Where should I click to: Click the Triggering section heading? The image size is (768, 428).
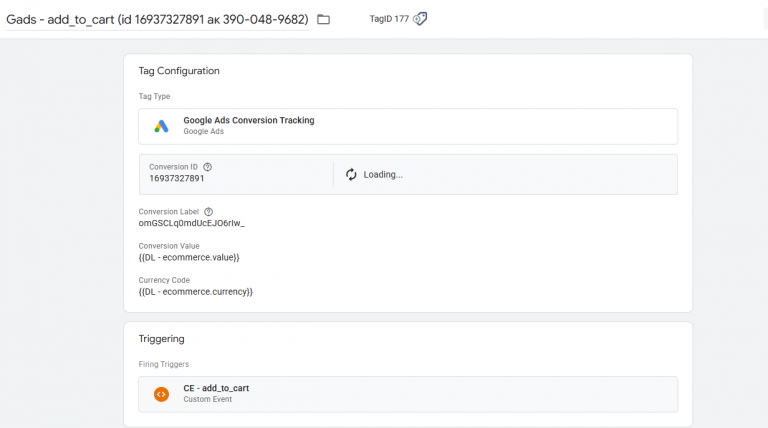click(x=162, y=339)
